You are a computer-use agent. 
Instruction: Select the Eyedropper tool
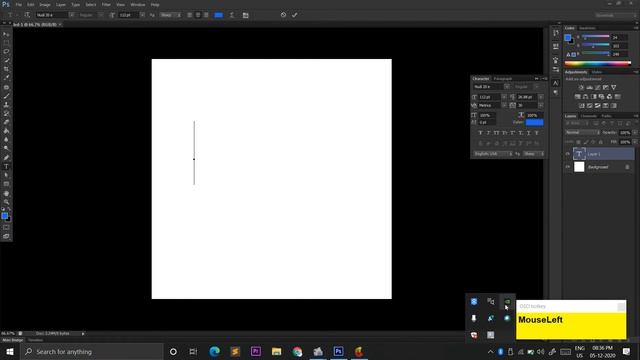coord(6,78)
